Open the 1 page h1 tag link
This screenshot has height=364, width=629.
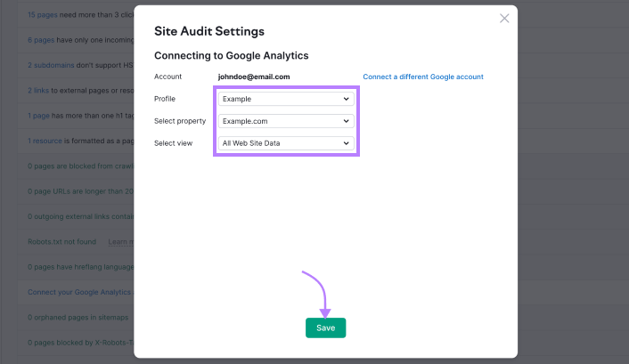coord(37,116)
